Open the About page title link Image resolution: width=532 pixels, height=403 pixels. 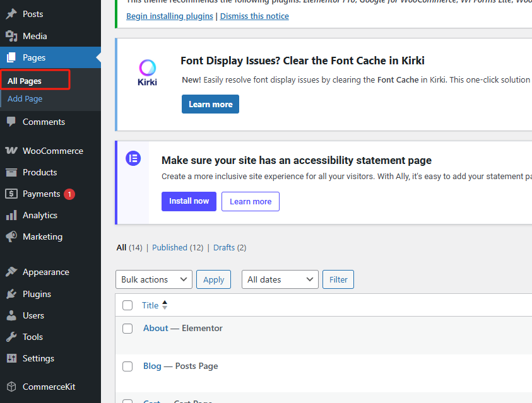click(155, 328)
